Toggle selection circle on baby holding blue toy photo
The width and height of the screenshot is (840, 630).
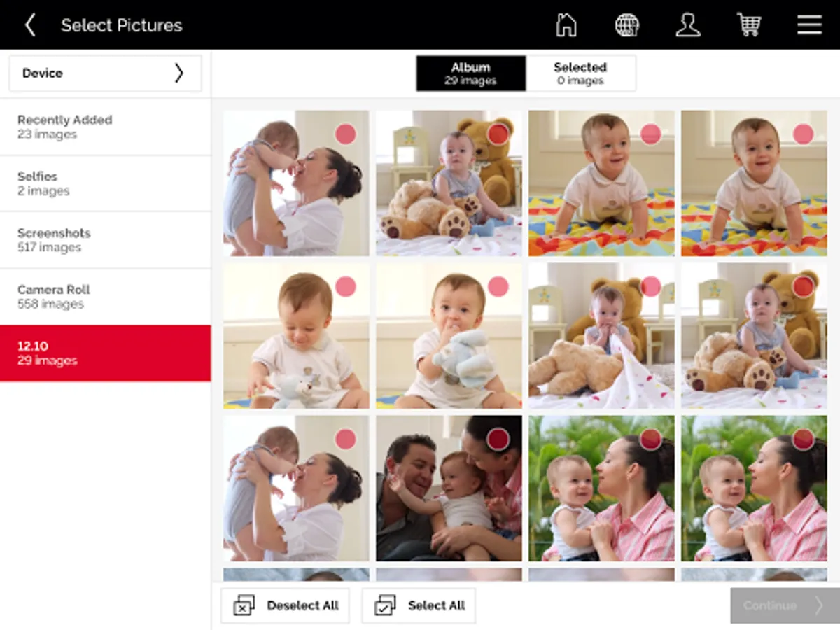tap(498, 286)
